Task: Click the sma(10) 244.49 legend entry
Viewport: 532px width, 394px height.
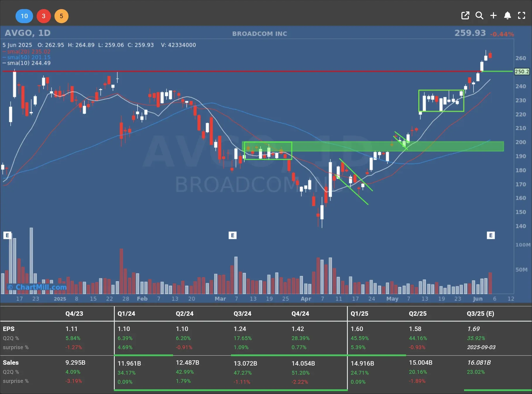Action: 26,63
